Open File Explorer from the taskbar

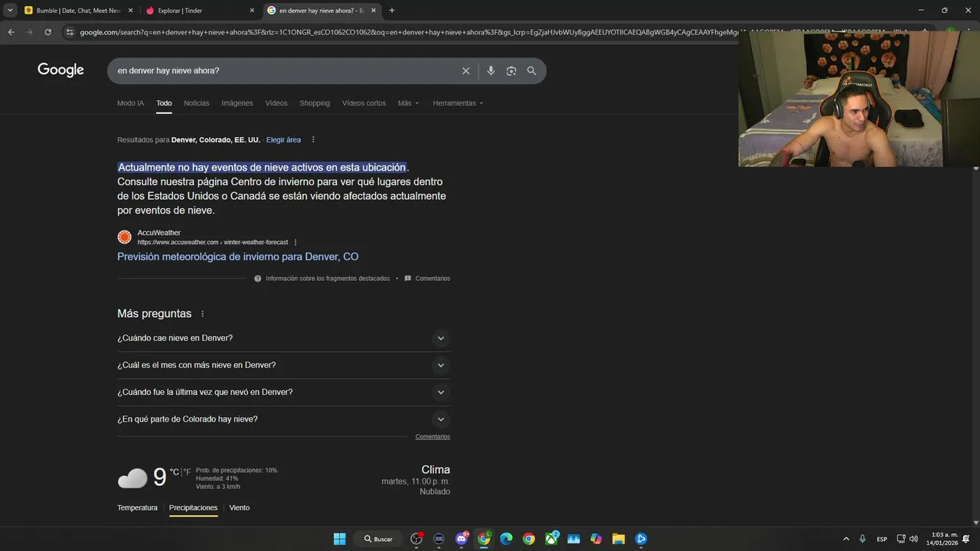pyautogui.click(x=619, y=539)
